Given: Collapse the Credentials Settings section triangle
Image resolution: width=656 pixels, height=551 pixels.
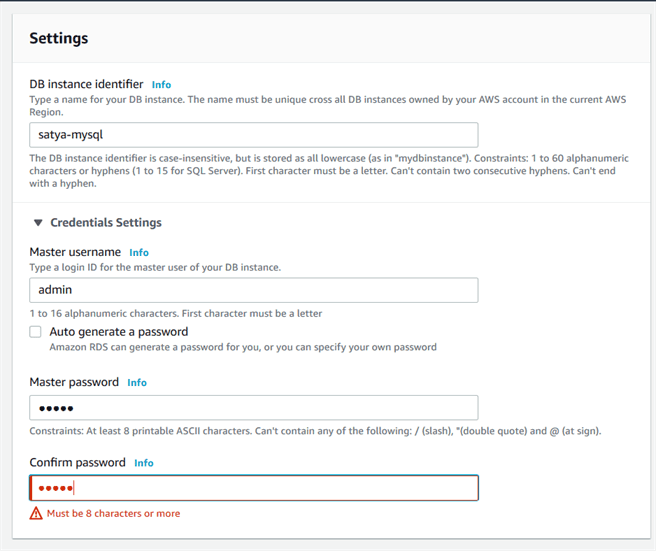Looking at the screenshot, I should (38, 223).
